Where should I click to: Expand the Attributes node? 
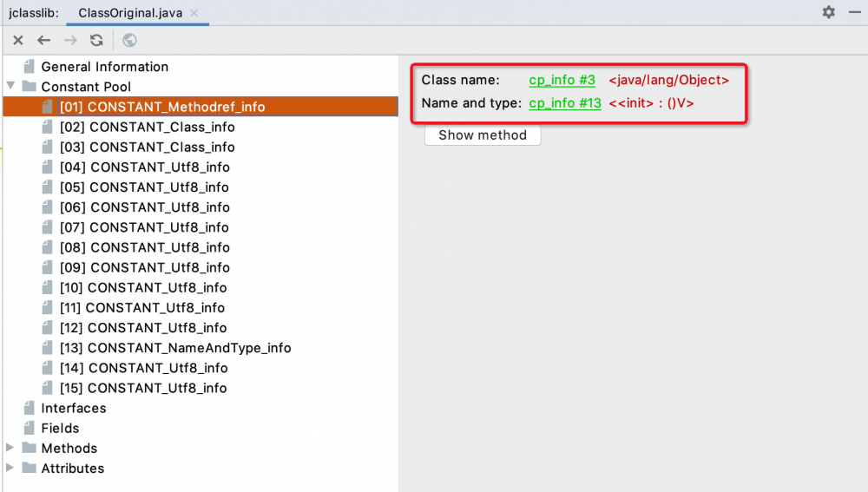click(x=10, y=467)
